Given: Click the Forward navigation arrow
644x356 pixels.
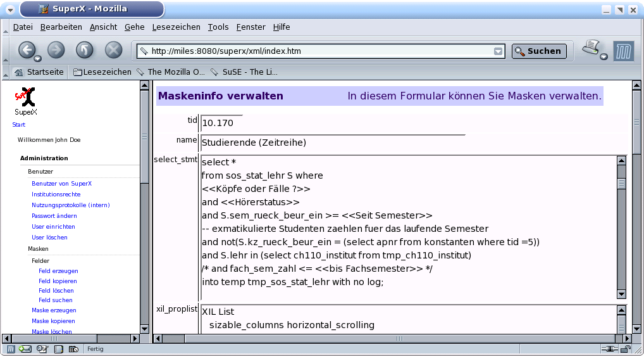Looking at the screenshot, I should 56,51.
